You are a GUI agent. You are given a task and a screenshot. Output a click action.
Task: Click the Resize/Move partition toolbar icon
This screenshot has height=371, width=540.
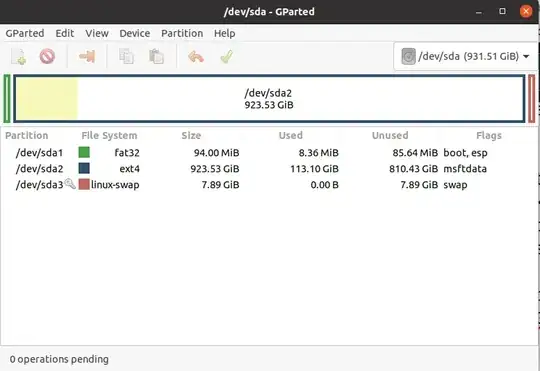point(87,56)
